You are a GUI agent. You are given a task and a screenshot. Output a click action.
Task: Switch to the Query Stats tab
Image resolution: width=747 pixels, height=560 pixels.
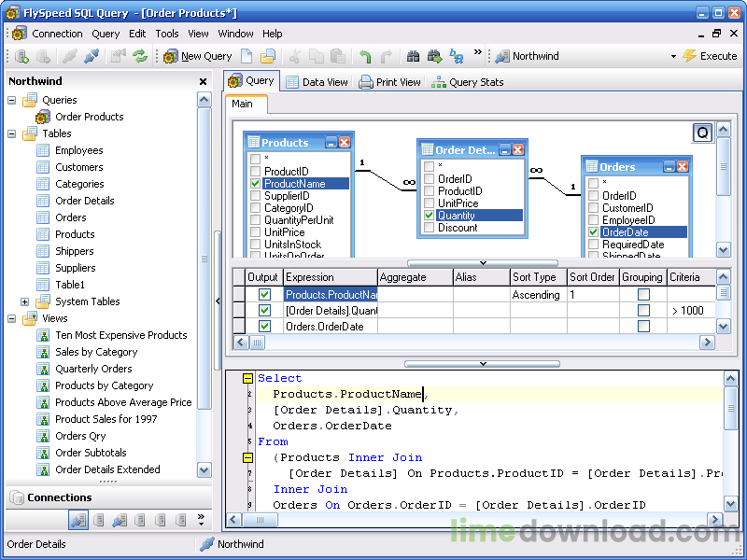click(x=468, y=82)
